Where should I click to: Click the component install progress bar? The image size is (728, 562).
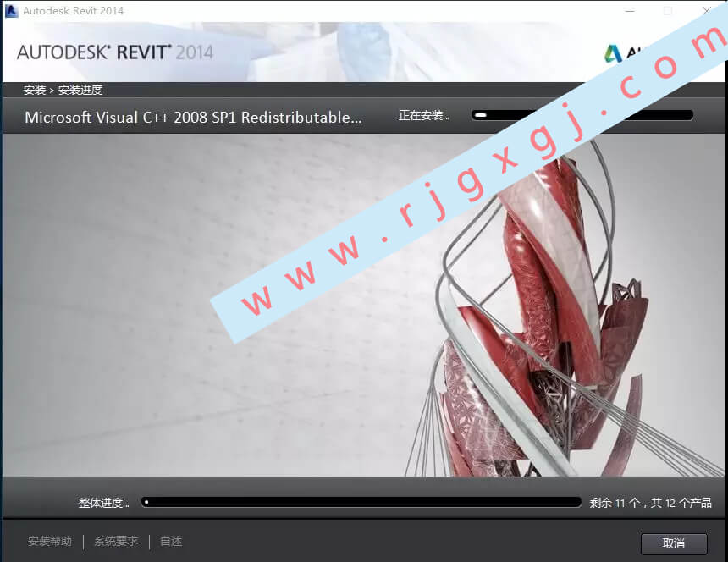click(582, 115)
